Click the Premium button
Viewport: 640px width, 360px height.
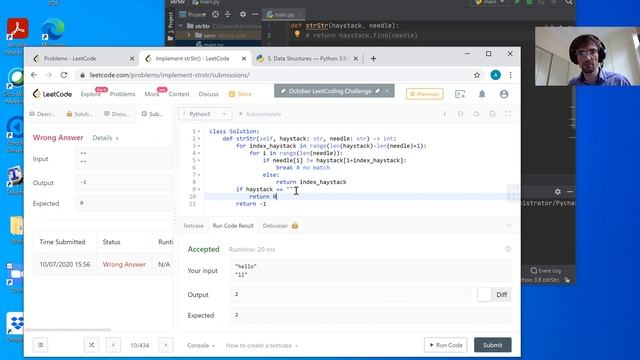pyautogui.click(x=424, y=94)
